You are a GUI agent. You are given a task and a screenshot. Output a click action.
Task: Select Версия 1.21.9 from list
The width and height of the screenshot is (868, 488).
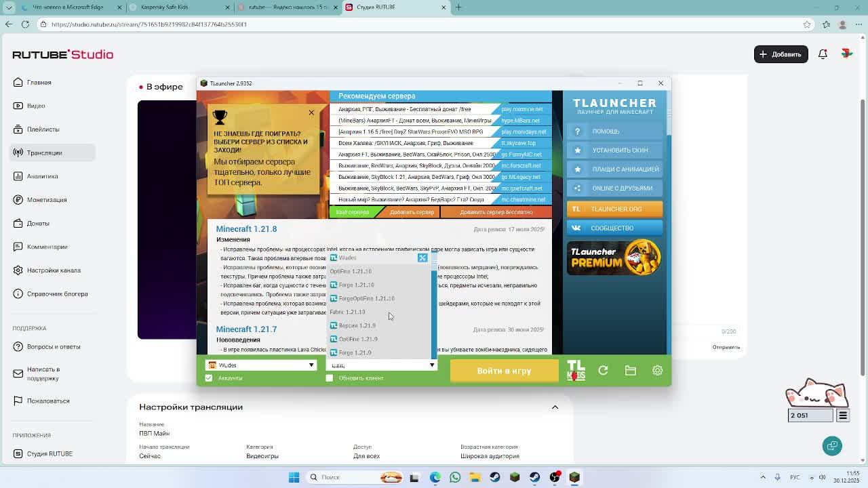pyautogui.click(x=379, y=325)
